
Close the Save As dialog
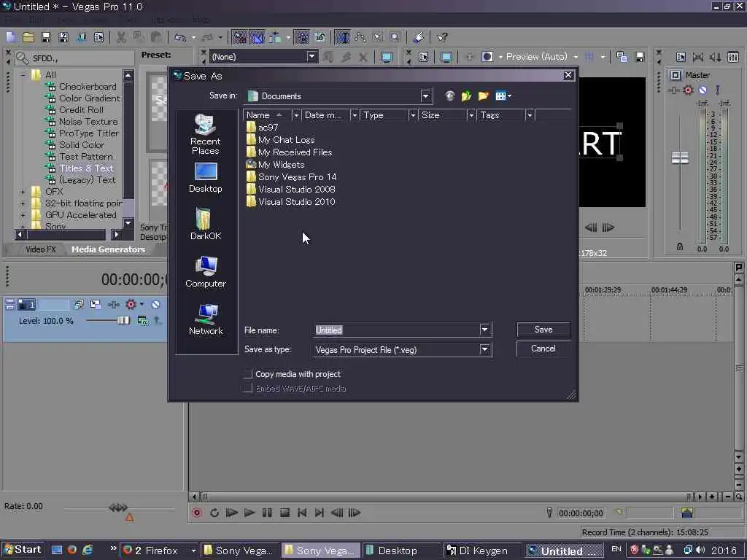568,75
